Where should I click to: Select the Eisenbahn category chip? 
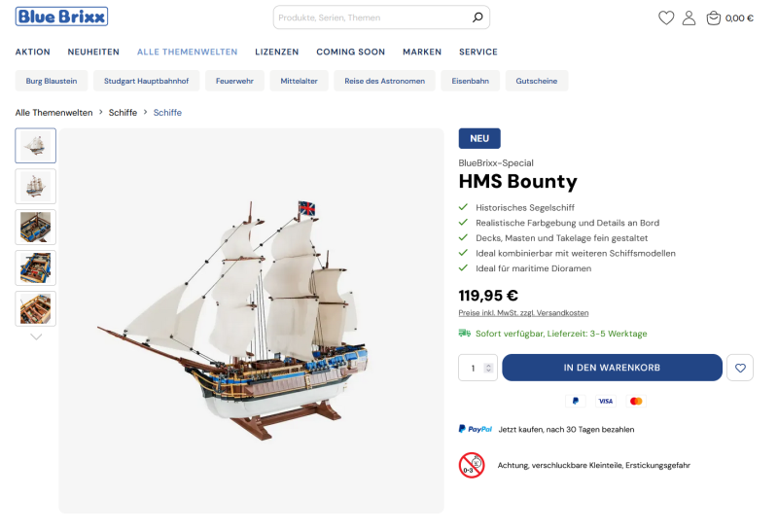click(x=471, y=81)
